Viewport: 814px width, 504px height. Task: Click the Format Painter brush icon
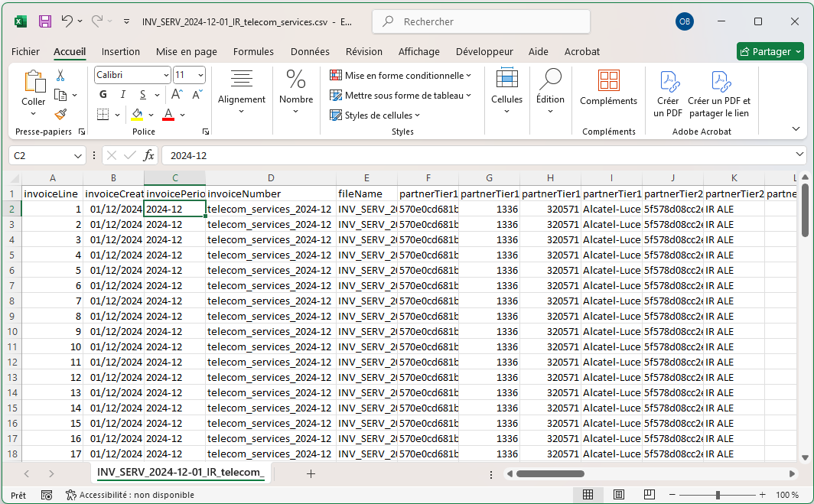tap(60, 114)
